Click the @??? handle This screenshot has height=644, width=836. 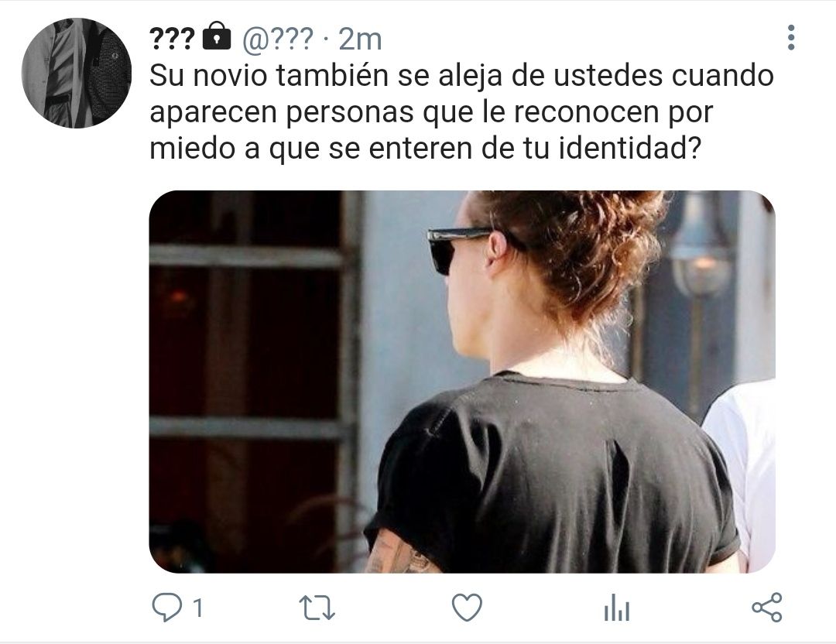tap(278, 40)
